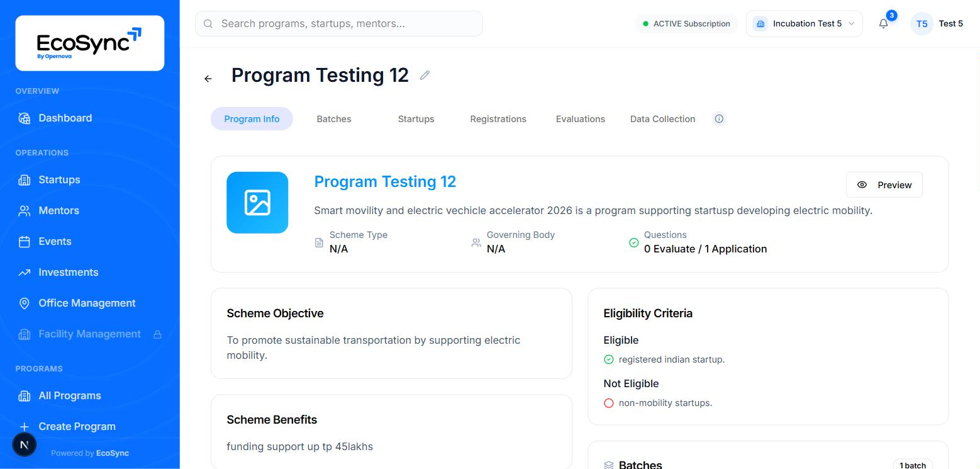Open the Data Collection tab
The height and width of the screenshot is (469, 980).
click(x=662, y=119)
